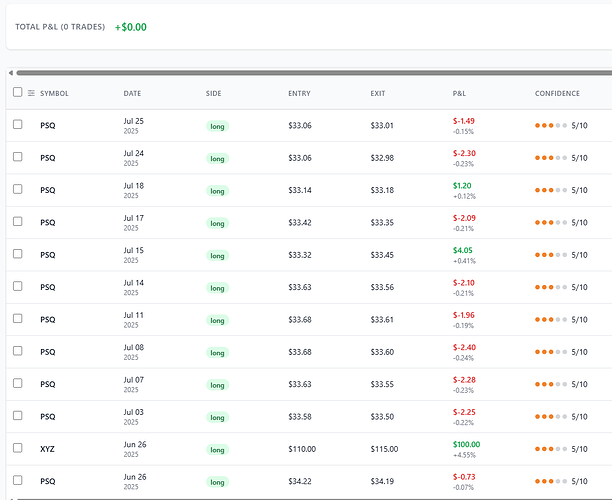Click the long badge on XYZ row
Viewport: 612px width, 500px height.
point(217,449)
